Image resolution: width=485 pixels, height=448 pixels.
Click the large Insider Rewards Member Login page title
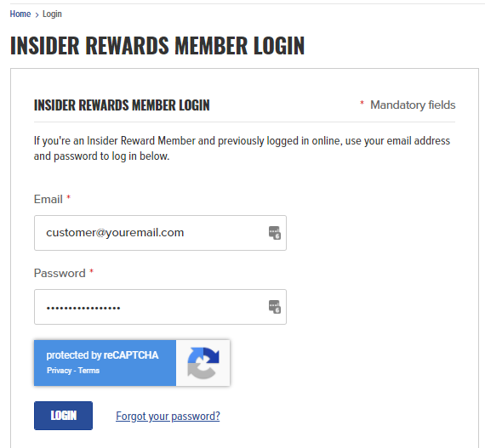pyautogui.click(x=157, y=45)
